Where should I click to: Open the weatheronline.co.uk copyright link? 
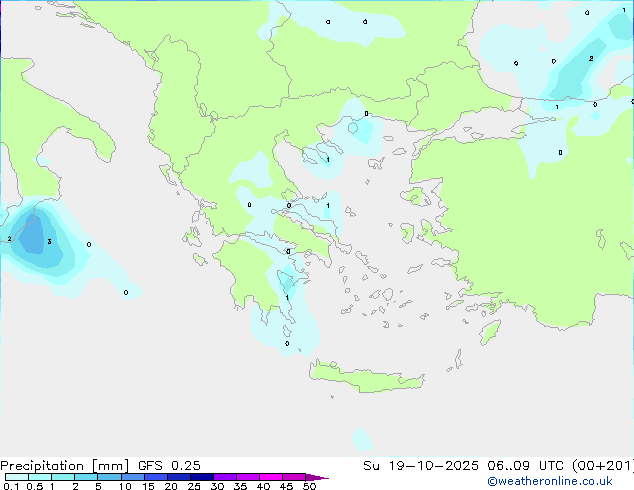(x=550, y=481)
